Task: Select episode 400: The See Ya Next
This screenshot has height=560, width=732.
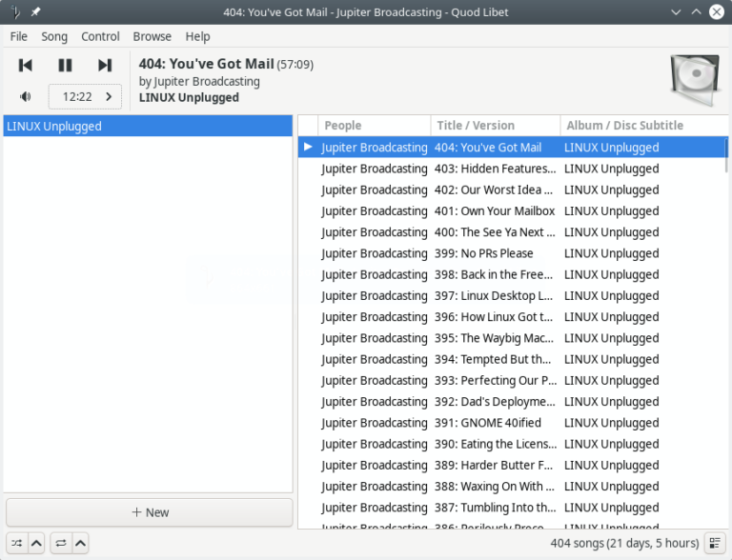Action: pos(511,232)
